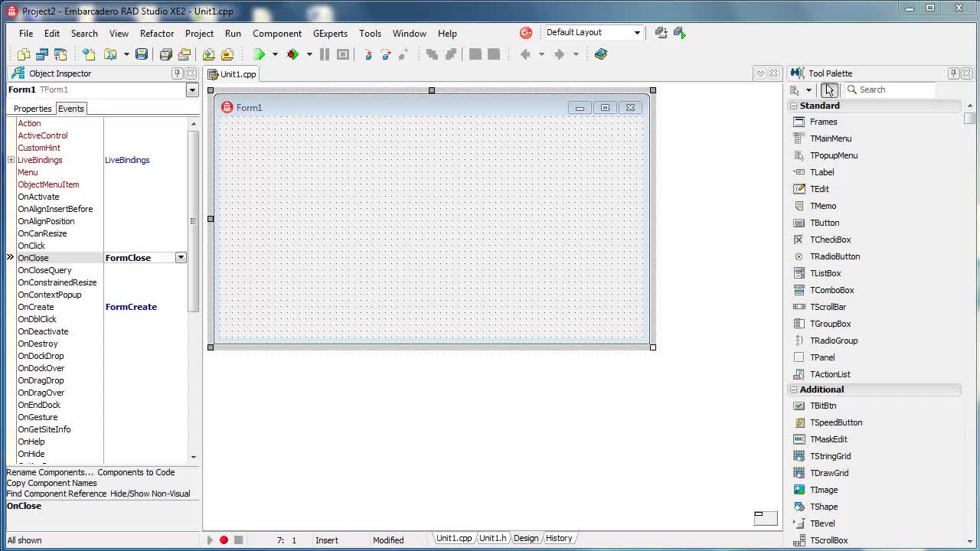This screenshot has width=980, height=551.
Task: Click the Save Desktop icon beside the layout combo
Action: click(x=661, y=33)
